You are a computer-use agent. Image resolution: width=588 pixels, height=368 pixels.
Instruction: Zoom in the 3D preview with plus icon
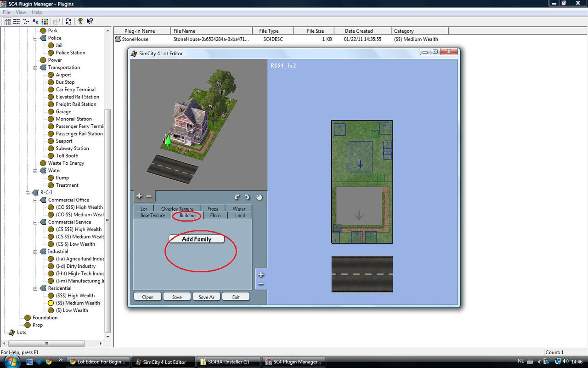139,196
